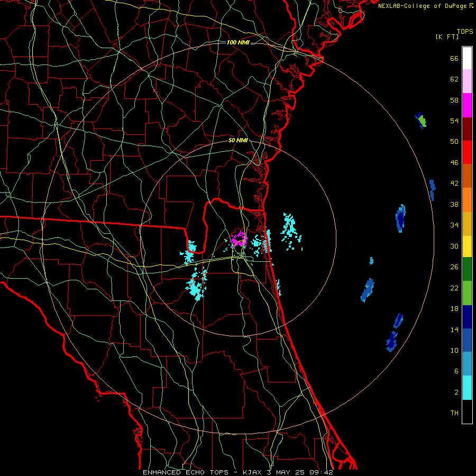Image resolution: width=476 pixels, height=476 pixels.
Task: Pick the dark red legend swatch
Action: [x=467, y=129]
